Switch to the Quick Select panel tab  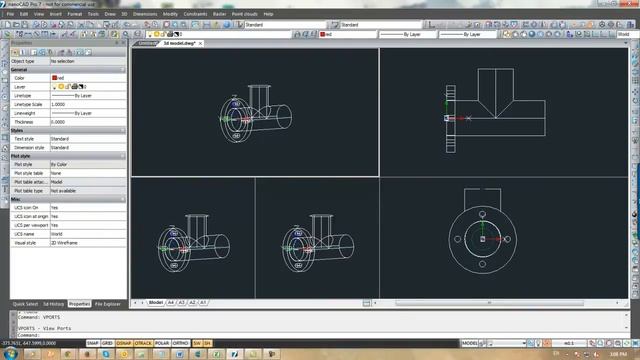point(25,304)
